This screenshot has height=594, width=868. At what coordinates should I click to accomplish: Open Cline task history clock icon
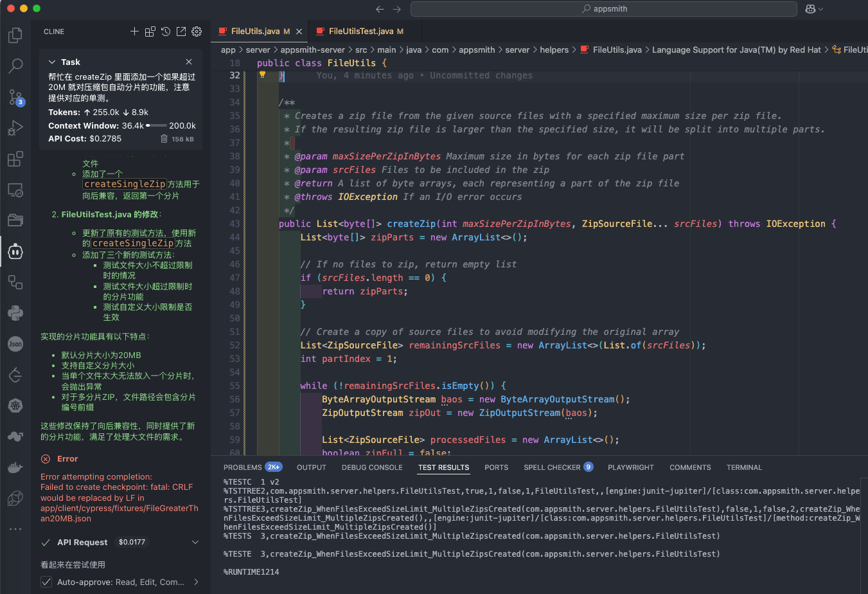click(x=166, y=31)
